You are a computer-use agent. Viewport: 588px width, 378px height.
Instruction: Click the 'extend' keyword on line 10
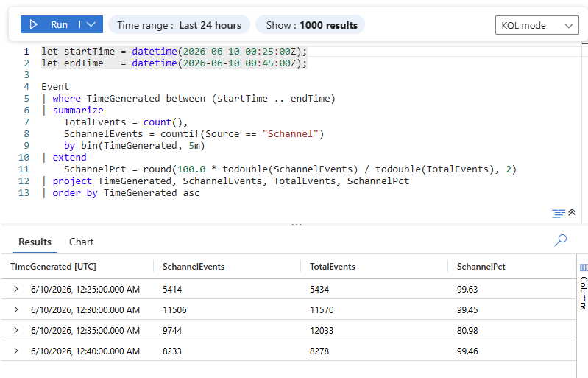[x=69, y=158]
